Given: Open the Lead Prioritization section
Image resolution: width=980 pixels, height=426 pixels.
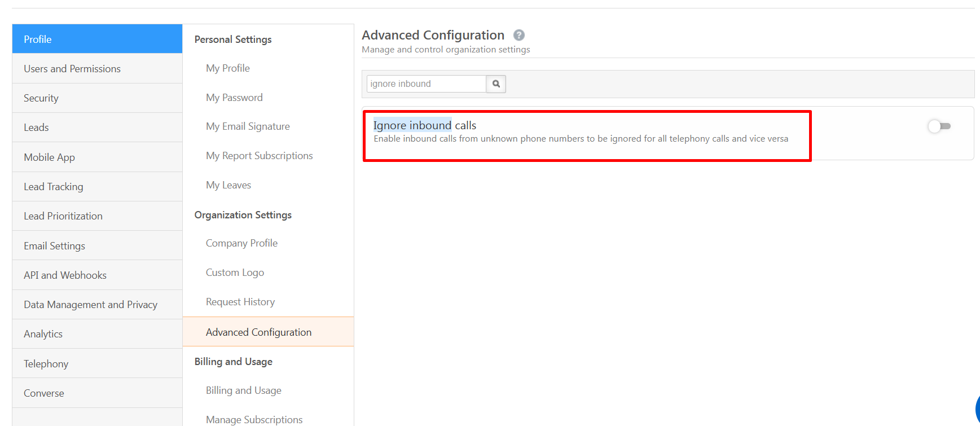Looking at the screenshot, I should [63, 216].
